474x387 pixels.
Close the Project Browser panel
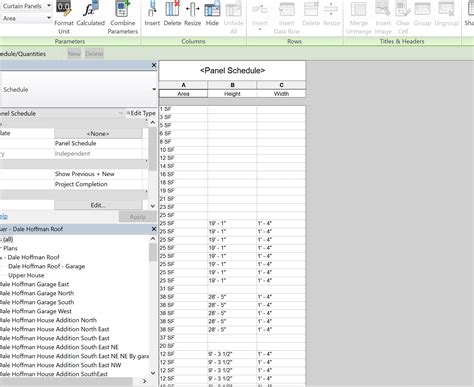[154, 229]
